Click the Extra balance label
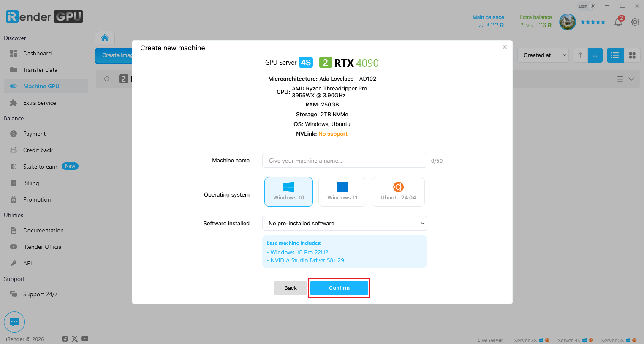The width and height of the screenshot is (644, 344). 535,17
